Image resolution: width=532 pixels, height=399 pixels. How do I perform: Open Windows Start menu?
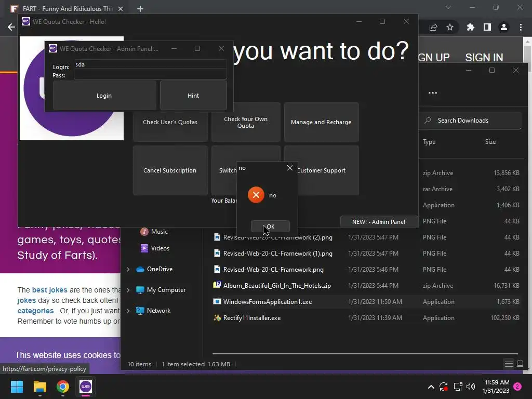pos(17,387)
